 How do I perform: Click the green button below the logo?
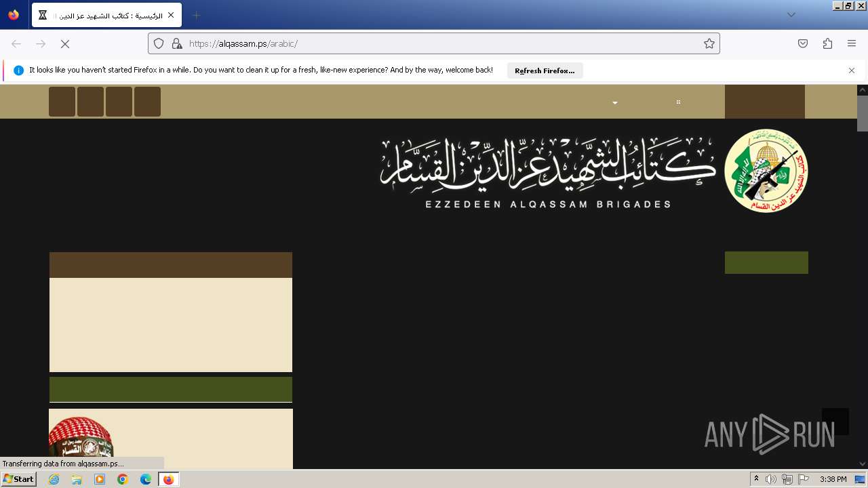766,262
